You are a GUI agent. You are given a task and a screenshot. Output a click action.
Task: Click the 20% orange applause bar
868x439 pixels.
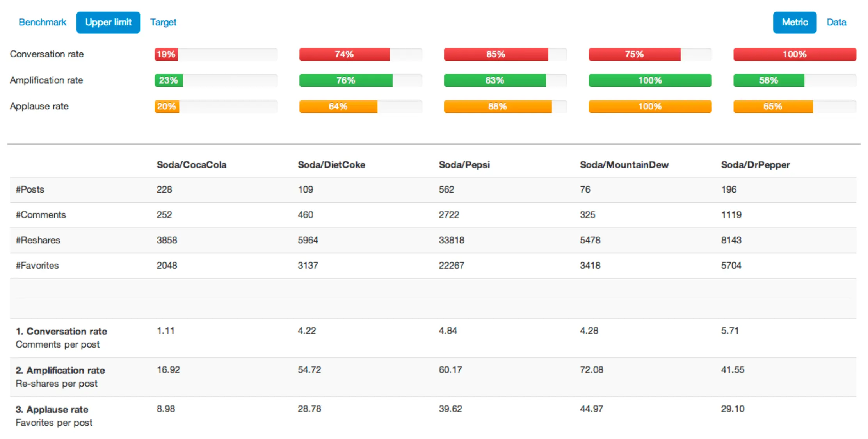click(x=167, y=107)
